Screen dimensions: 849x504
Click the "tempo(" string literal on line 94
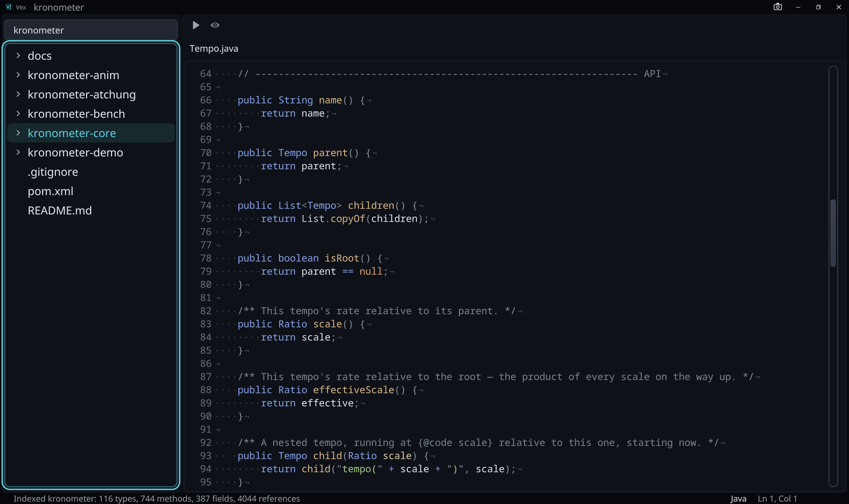coord(359,469)
